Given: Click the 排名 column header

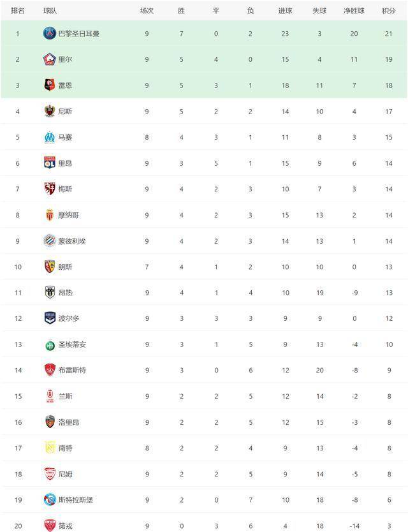Looking at the screenshot, I should point(18,11).
